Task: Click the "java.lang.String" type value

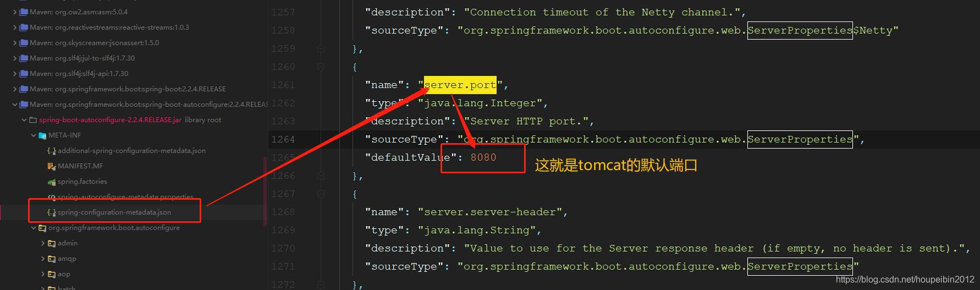Action: coord(477,230)
